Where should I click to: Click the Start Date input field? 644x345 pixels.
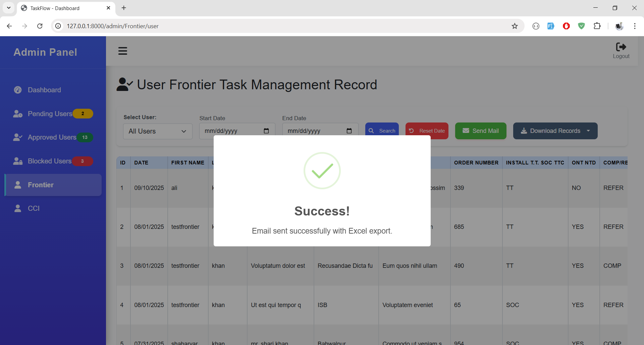[x=231, y=131]
